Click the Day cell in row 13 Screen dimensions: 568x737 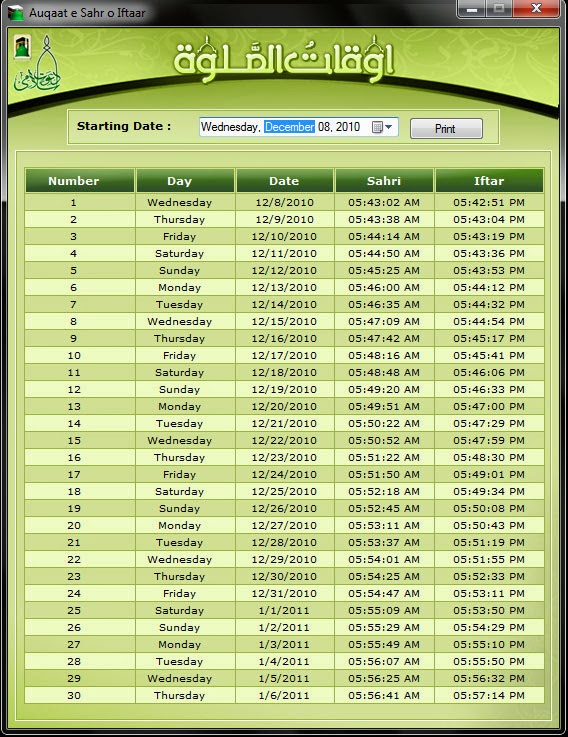pos(185,407)
